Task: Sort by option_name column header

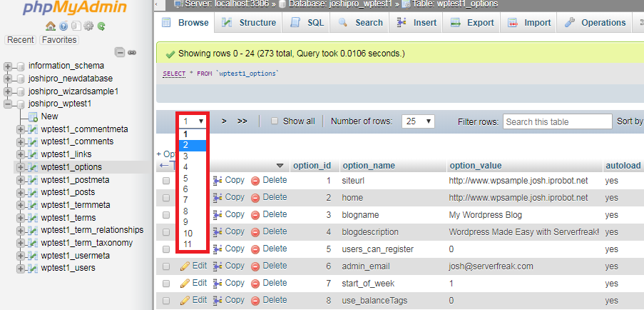Action: pos(369,166)
